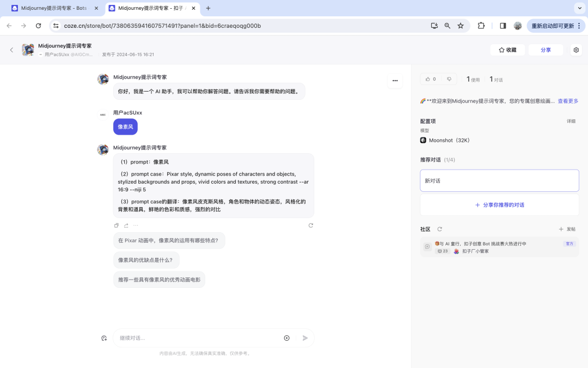Viewport: 588px width, 368px height.
Task: Select suggestion 推荐一些具有像素风的优秀动画电影
Action: click(x=159, y=279)
